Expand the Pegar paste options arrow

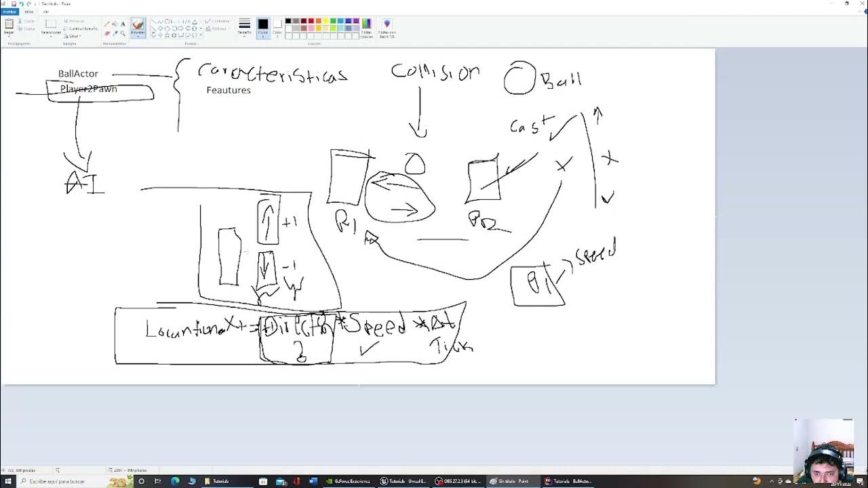(x=9, y=35)
